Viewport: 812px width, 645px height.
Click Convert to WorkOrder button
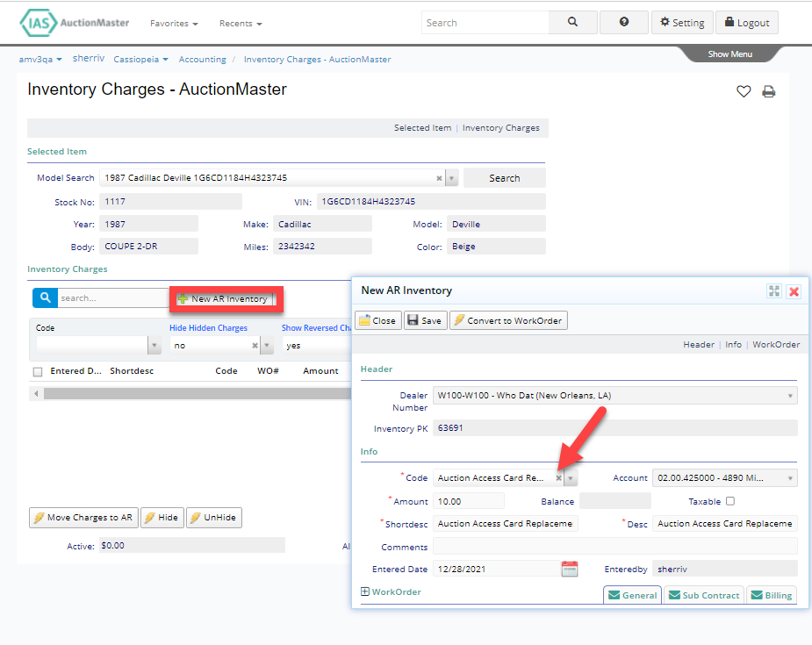point(508,320)
